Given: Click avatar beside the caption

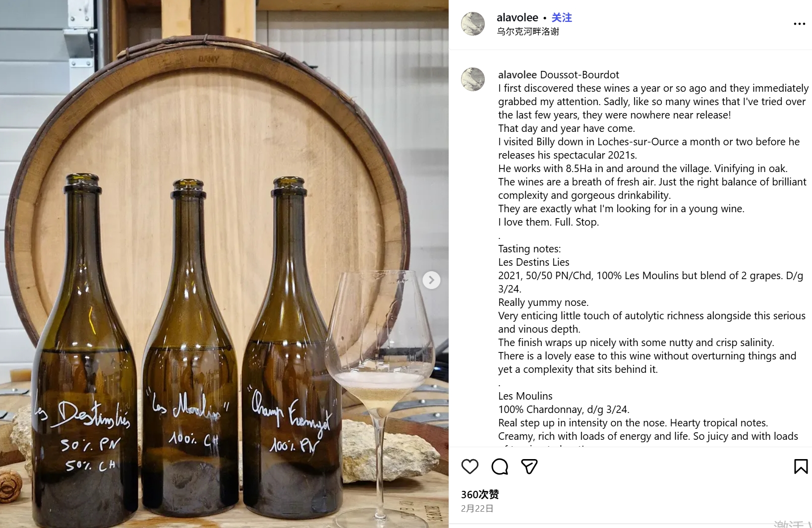Looking at the screenshot, I should pyautogui.click(x=473, y=79).
